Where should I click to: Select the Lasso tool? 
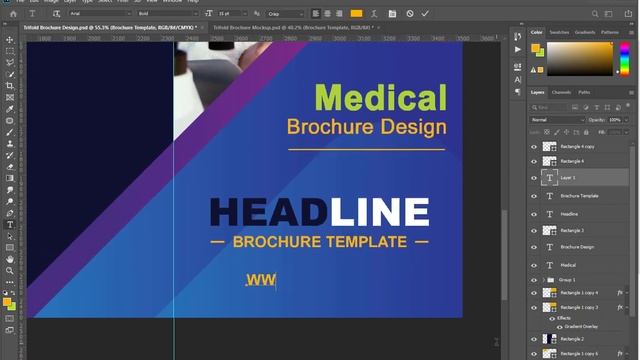[x=10, y=62]
